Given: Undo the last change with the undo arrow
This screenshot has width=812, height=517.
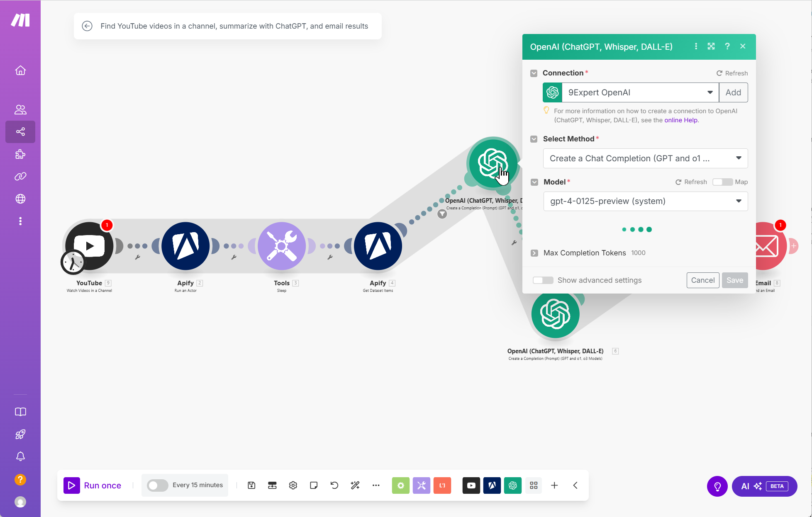Looking at the screenshot, I should pyautogui.click(x=334, y=485).
